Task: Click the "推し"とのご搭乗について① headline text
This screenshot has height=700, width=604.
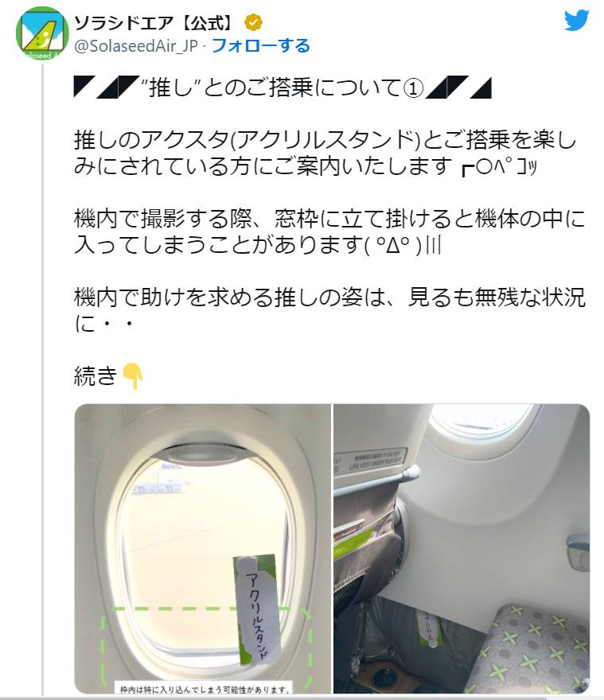Action: 283,87
